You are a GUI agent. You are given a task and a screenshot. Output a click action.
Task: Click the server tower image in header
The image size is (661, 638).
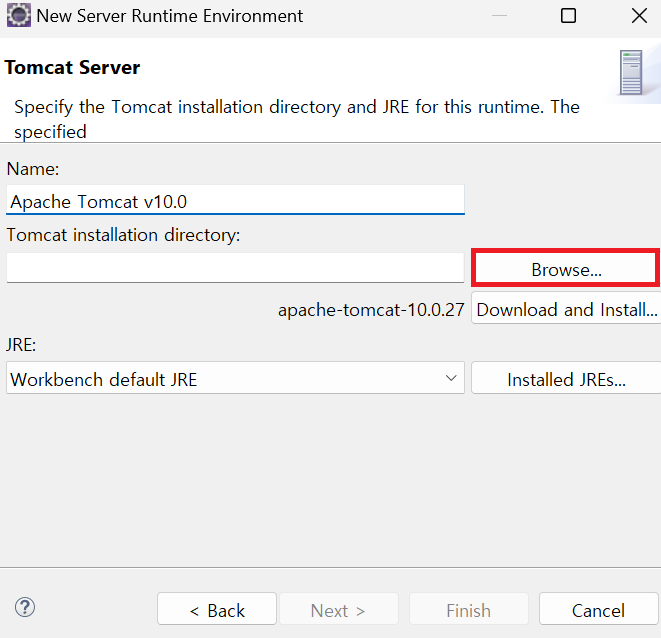(x=631, y=73)
